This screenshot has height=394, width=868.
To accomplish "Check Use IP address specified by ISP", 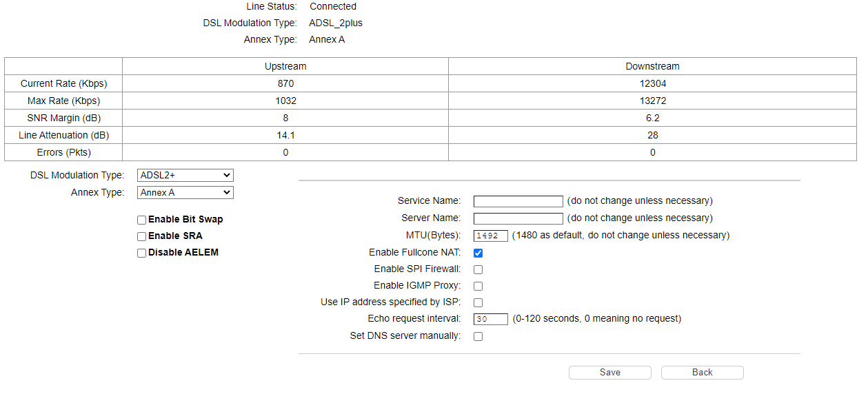I will (x=478, y=302).
